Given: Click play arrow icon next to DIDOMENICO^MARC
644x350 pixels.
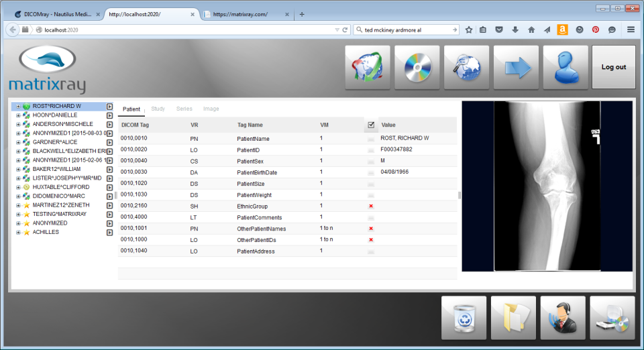Looking at the screenshot, I should 109,196.
